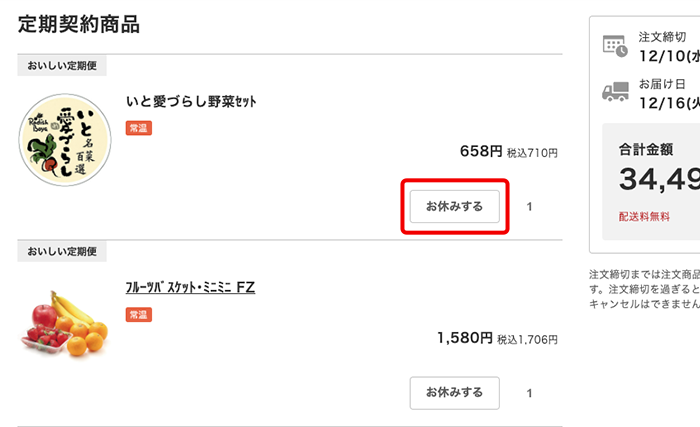Image resolution: width=700 pixels, height=427 pixels.
Task: Click the delivery truck icon beside お届け日
Action: point(615,92)
